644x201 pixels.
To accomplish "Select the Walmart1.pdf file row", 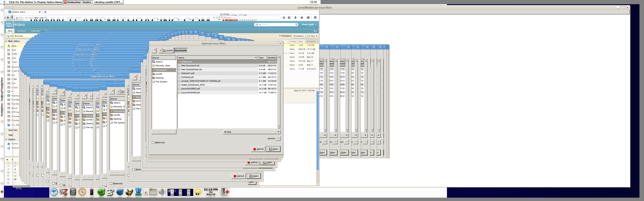I will pyautogui.click(x=227, y=73).
